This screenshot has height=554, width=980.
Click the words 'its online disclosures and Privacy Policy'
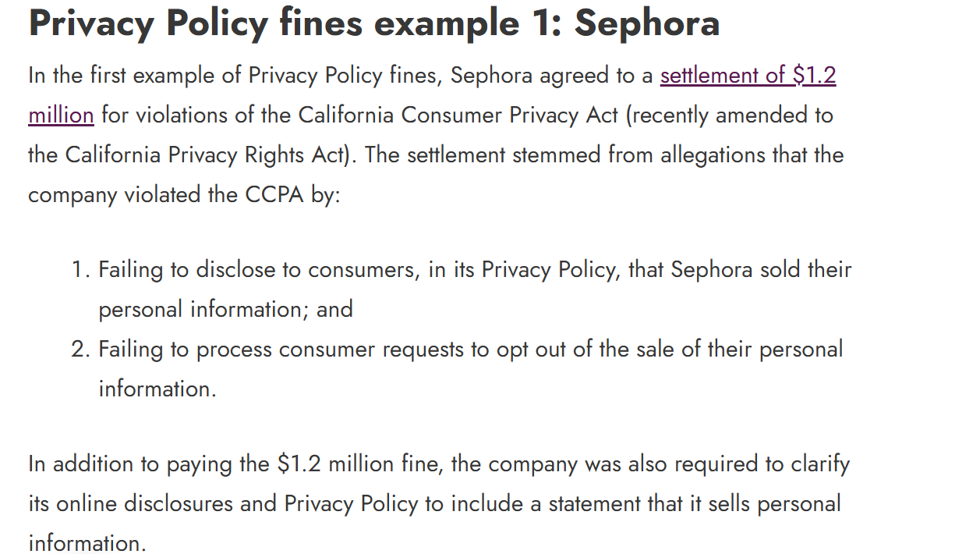[223, 503]
